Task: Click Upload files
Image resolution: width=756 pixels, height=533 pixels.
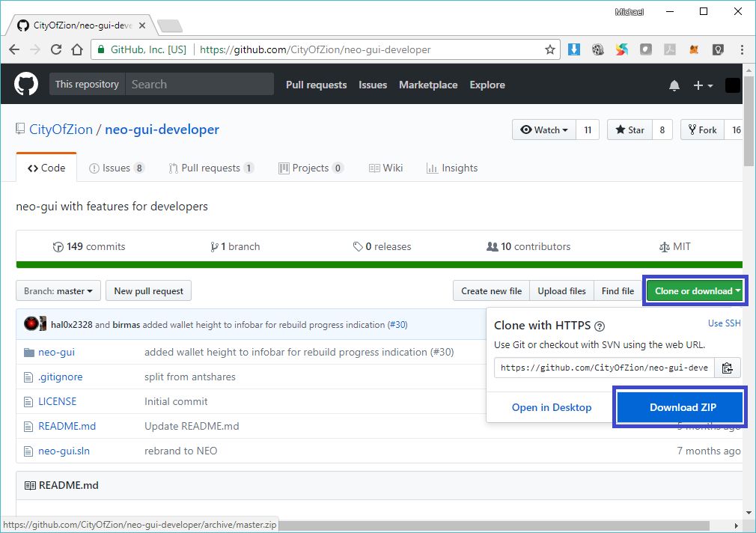Action: click(x=561, y=291)
